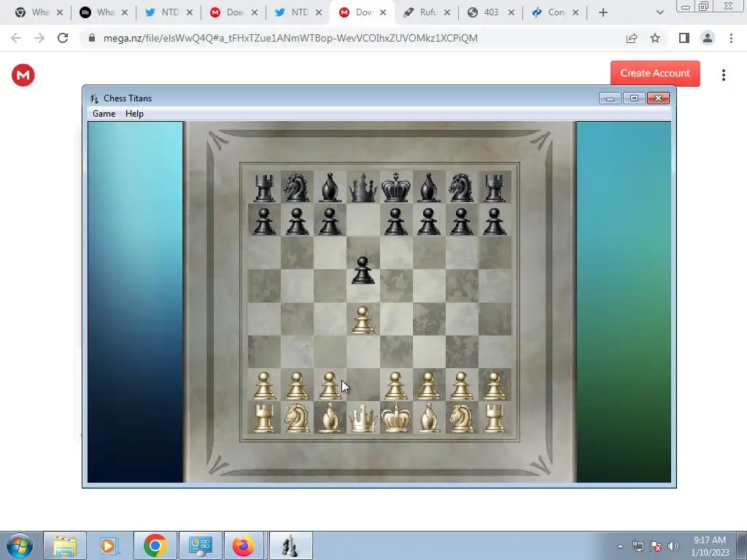Open the Help menu in Chess Titans
Screen dimensions: 747x560
[134, 113]
